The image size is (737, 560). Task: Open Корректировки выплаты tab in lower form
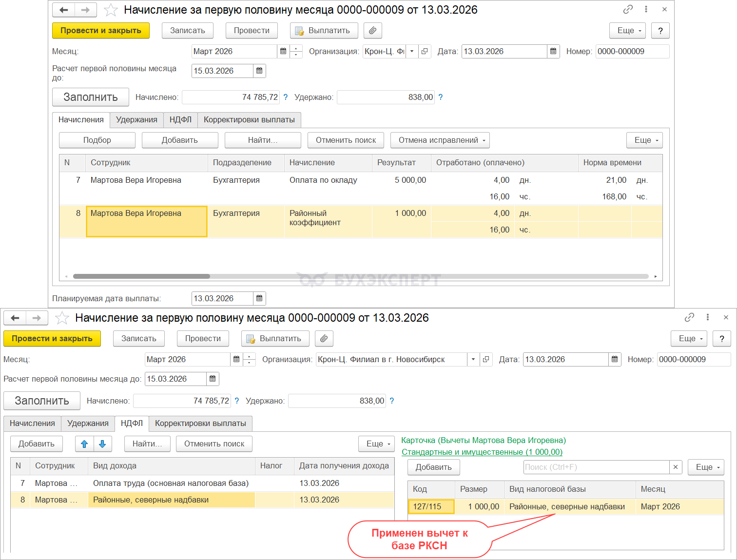coord(200,423)
